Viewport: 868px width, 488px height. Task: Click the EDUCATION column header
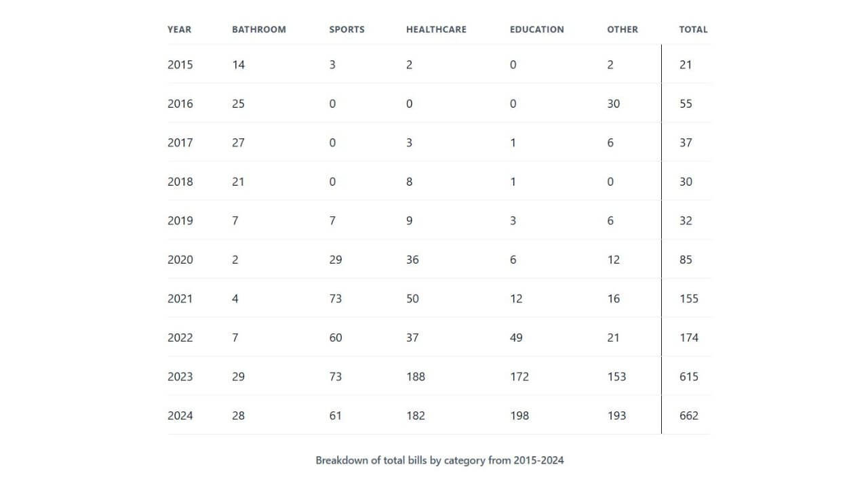(537, 29)
